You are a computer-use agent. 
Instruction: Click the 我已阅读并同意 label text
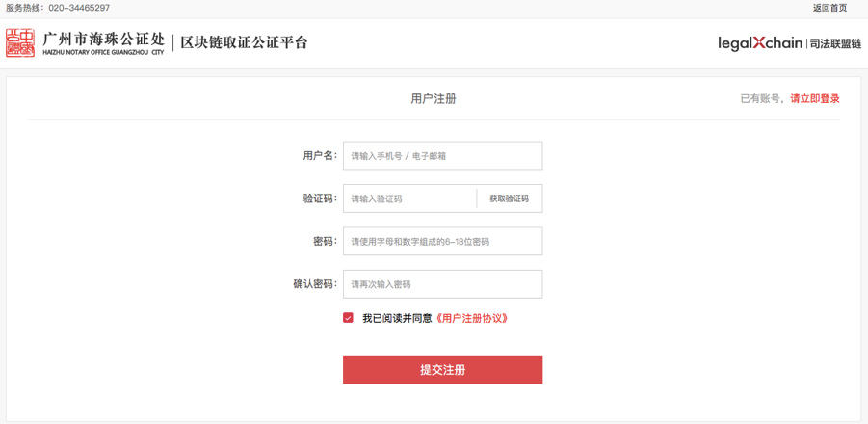[x=397, y=318]
